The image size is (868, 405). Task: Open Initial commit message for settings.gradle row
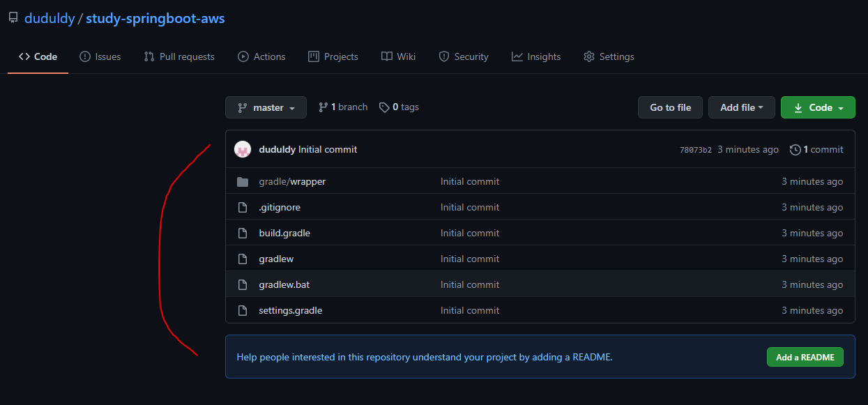pyautogui.click(x=470, y=310)
